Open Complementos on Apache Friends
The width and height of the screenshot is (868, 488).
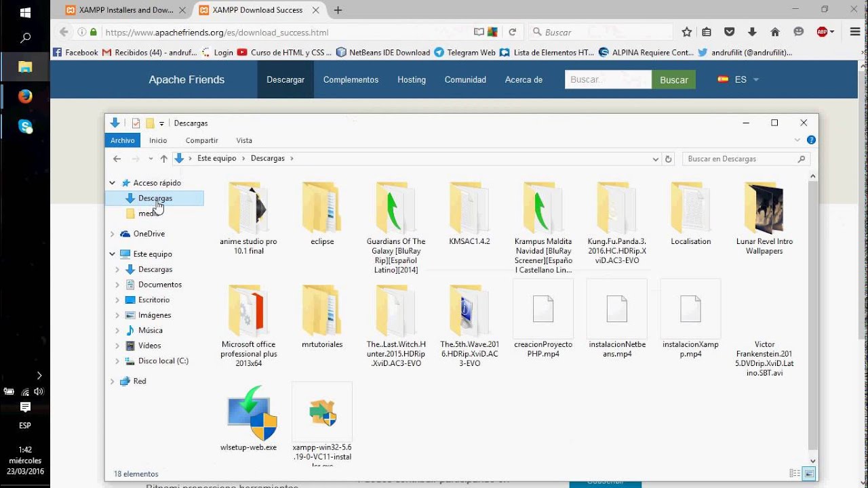pyautogui.click(x=351, y=79)
